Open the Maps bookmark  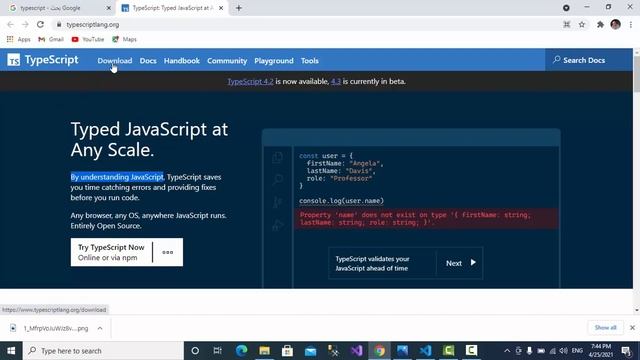coord(124,39)
